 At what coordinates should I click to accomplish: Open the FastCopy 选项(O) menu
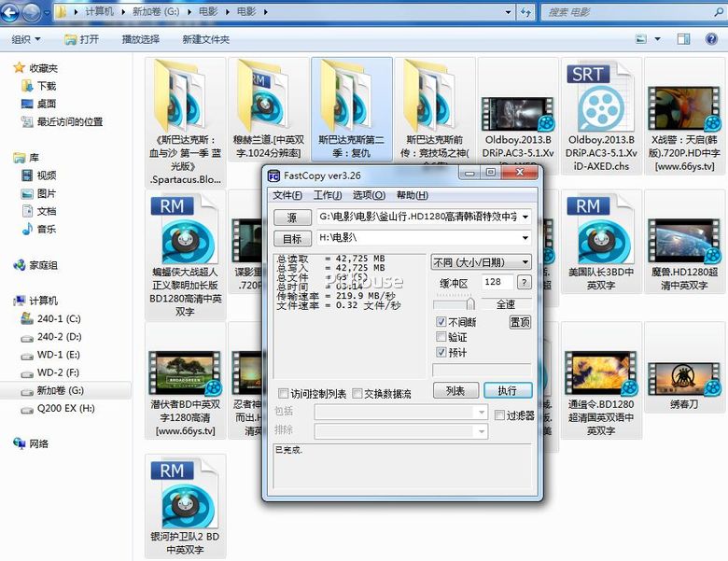(x=368, y=195)
